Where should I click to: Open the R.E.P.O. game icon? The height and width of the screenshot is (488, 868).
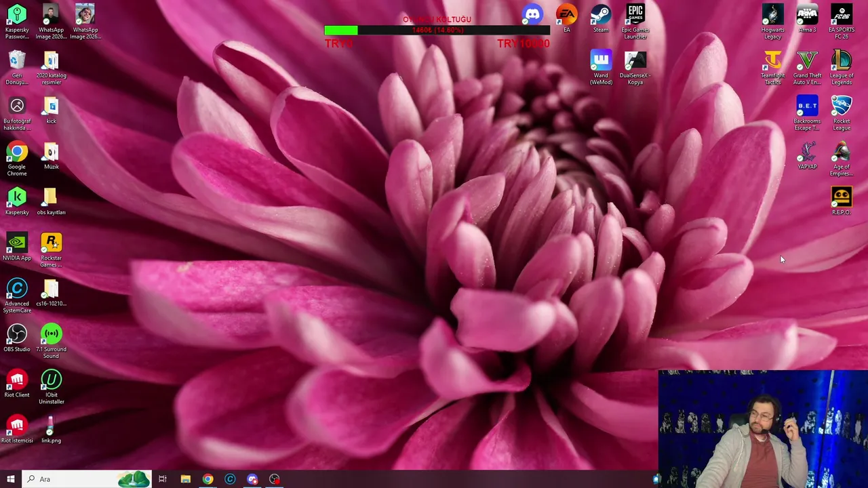point(842,201)
